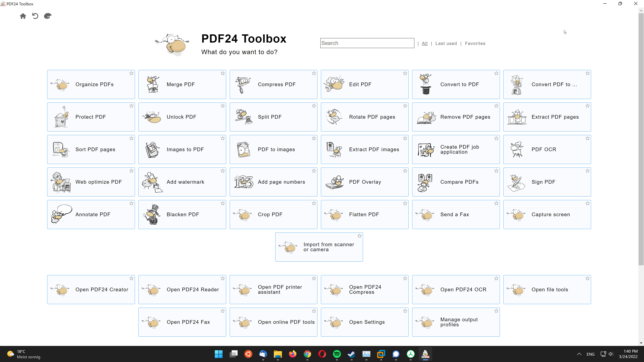The width and height of the screenshot is (644, 362).
Task: Launch the Unlock PDF tool
Action: [182, 117]
